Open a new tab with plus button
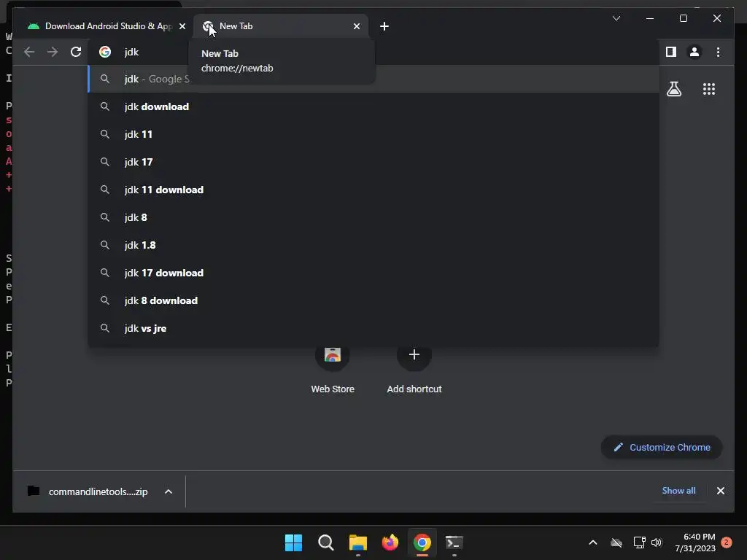This screenshot has height=560, width=747. (384, 26)
